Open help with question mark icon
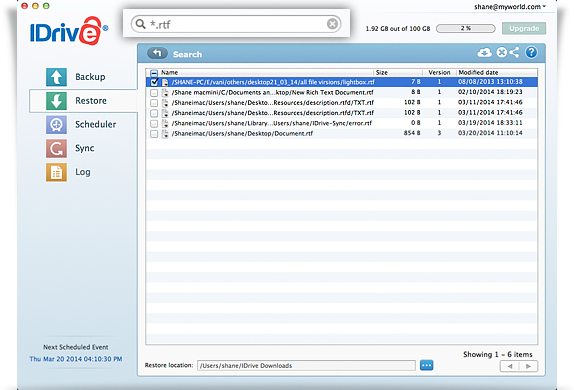 pos(531,53)
